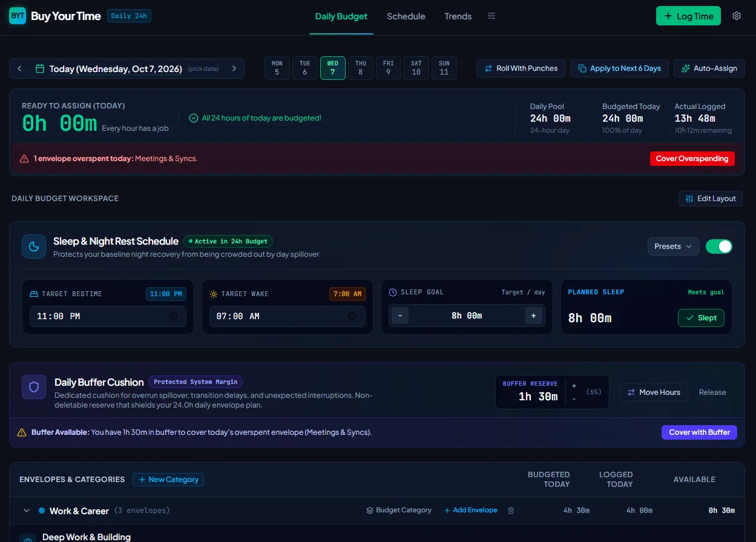The height and width of the screenshot is (542, 756).
Task: Click the calendar icon beside Today's date
Action: pyautogui.click(x=40, y=68)
